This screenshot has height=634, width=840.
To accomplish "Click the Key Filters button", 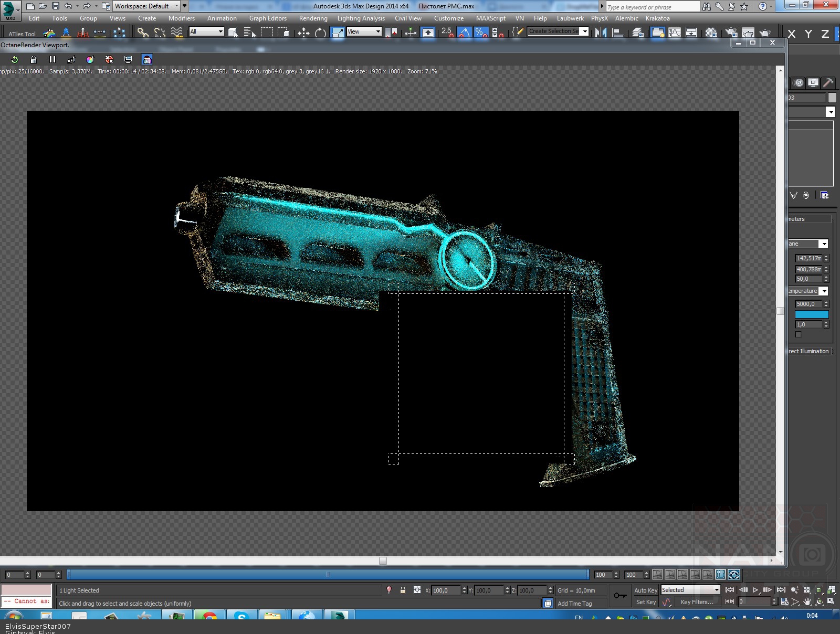I will point(697,602).
